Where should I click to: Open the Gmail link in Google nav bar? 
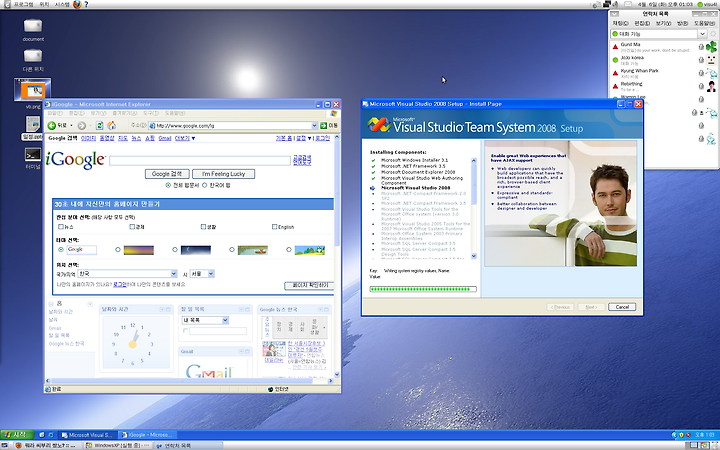coord(165,138)
